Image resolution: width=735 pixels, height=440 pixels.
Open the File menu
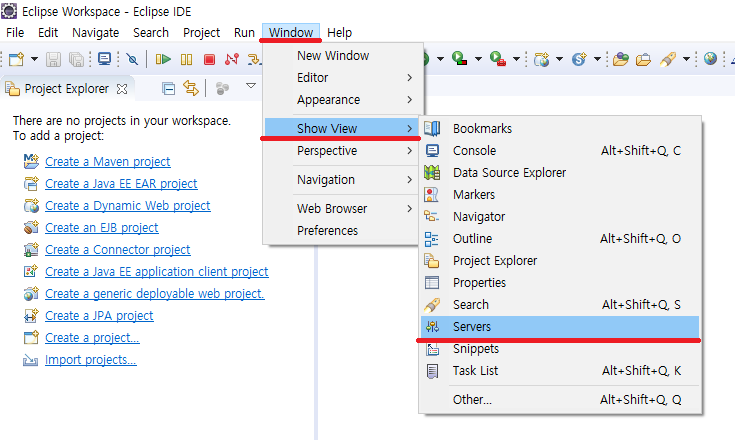tap(15, 33)
